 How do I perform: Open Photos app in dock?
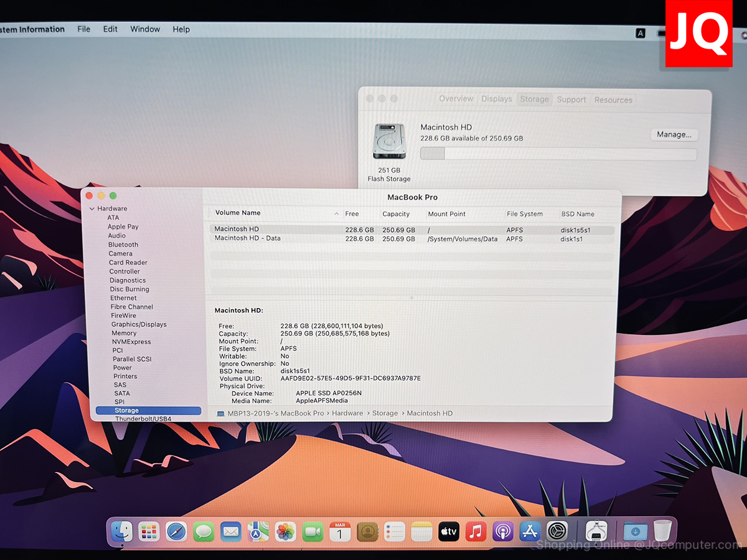(286, 531)
